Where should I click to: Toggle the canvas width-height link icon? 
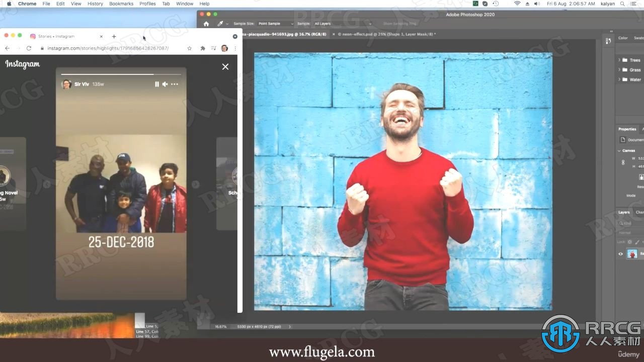tap(623, 162)
